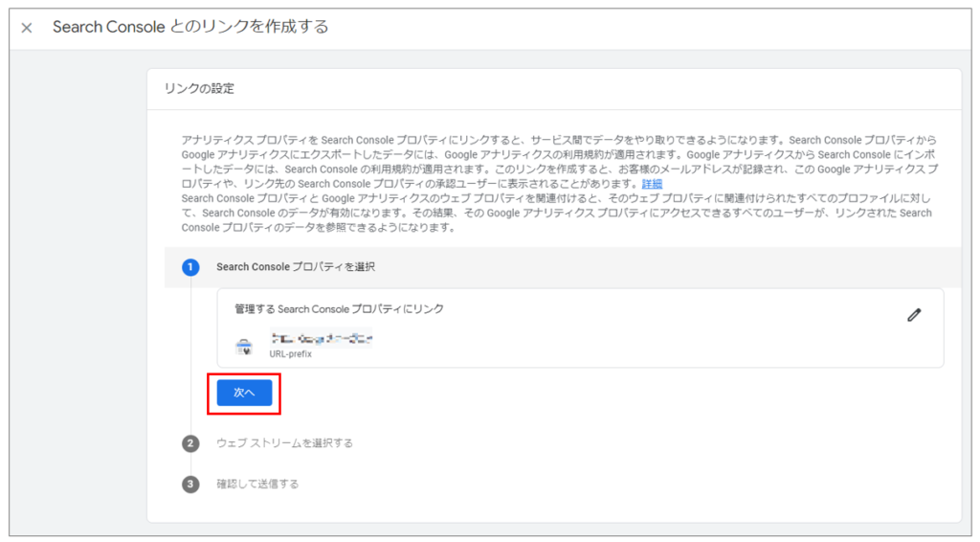980x542 pixels.
Task: Click the Search Console とのリンクを作成する title
Action: [x=190, y=27]
